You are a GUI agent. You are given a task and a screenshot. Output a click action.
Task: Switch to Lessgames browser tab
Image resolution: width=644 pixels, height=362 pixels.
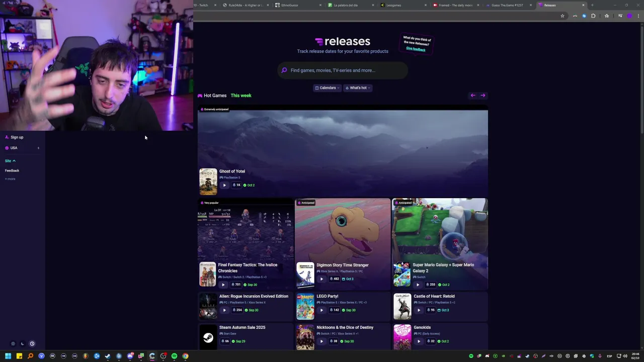tap(403, 5)
